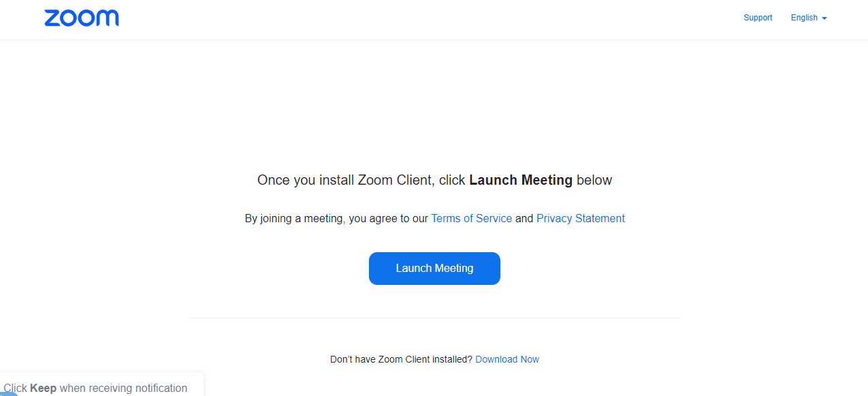Switch the page language from English

808,17
